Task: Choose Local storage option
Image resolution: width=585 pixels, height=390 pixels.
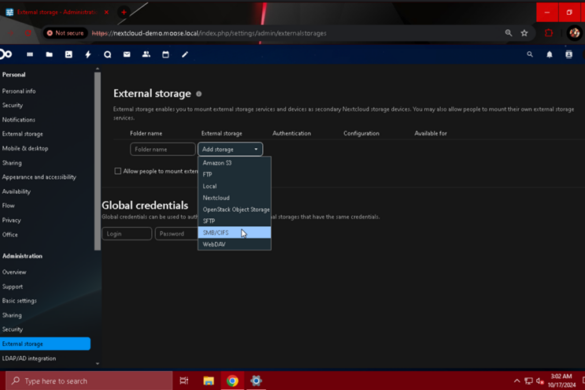Action: (234, 186)
